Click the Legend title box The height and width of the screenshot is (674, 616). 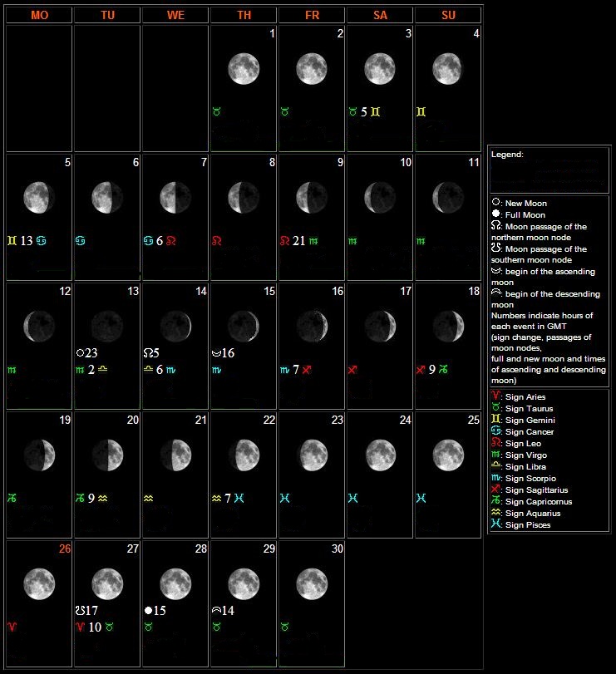pyautogui.click(x=549, y=170)
